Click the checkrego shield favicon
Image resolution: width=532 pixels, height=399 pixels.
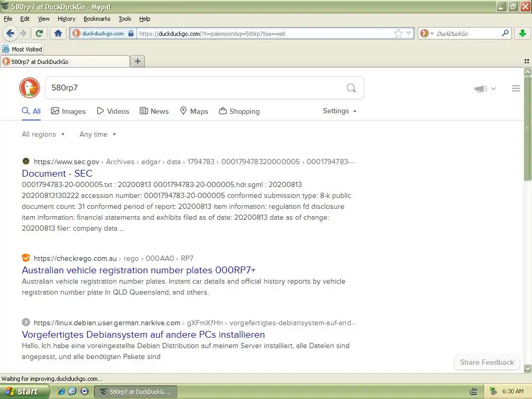26,258
